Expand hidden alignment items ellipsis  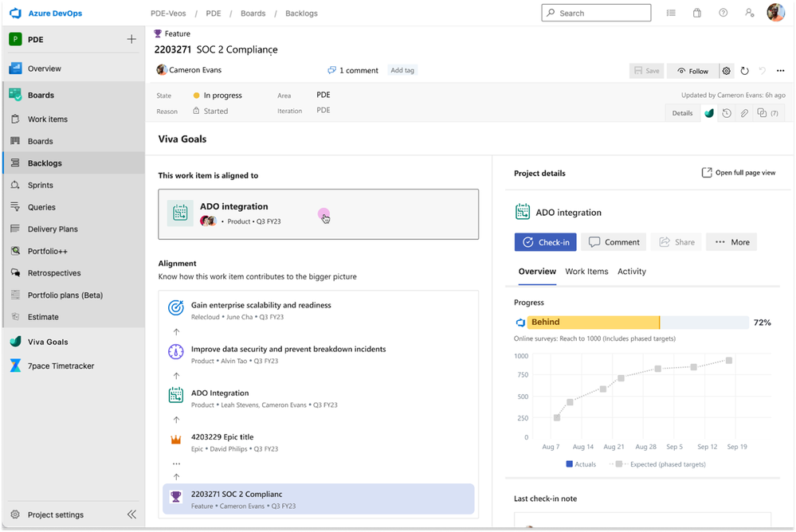pyautogui.click(x=176, y=464)
